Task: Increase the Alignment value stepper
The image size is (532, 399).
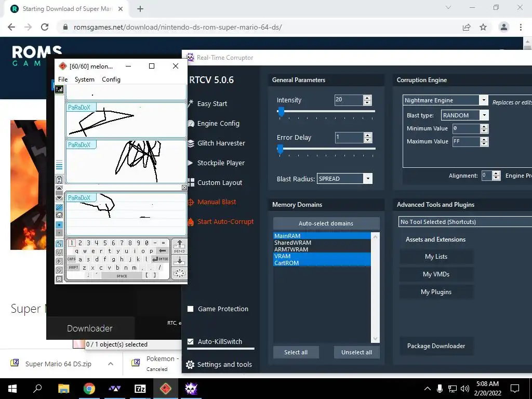Action: [x=496, y=174]
